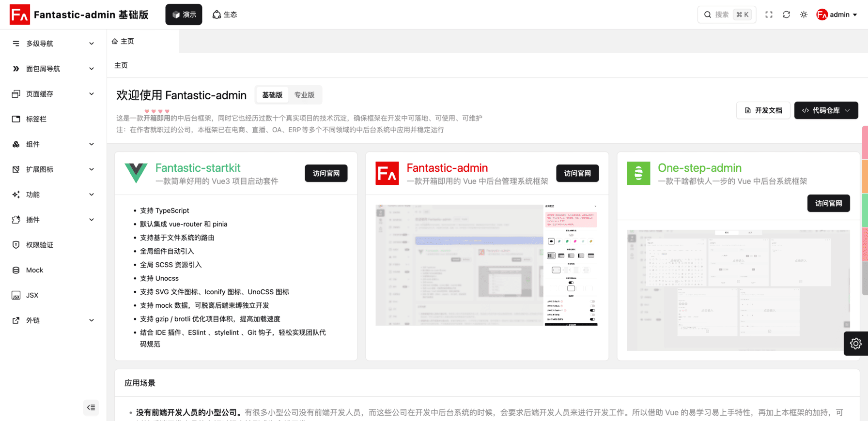Viewport: 868px width, 421px height.
Task: Click the search box in header
Action: (x=726, y=15)
